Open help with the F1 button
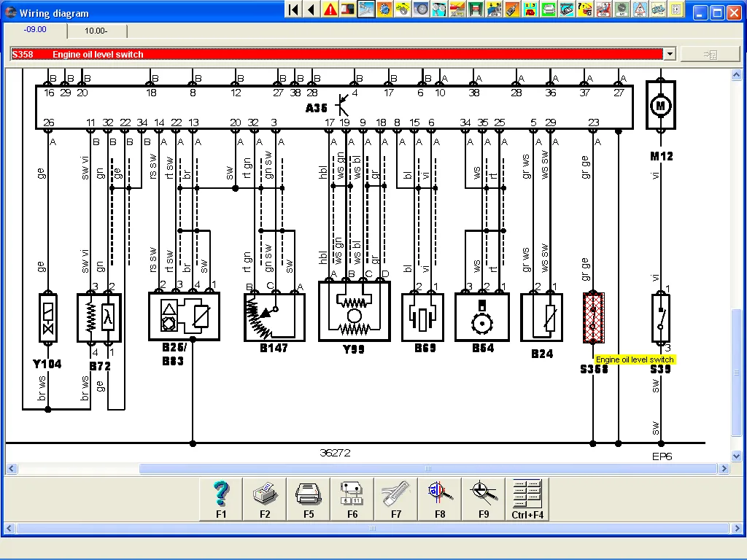The width and height of the screenshot is (747, 560). pyautogui.click(x=221, y=499)
